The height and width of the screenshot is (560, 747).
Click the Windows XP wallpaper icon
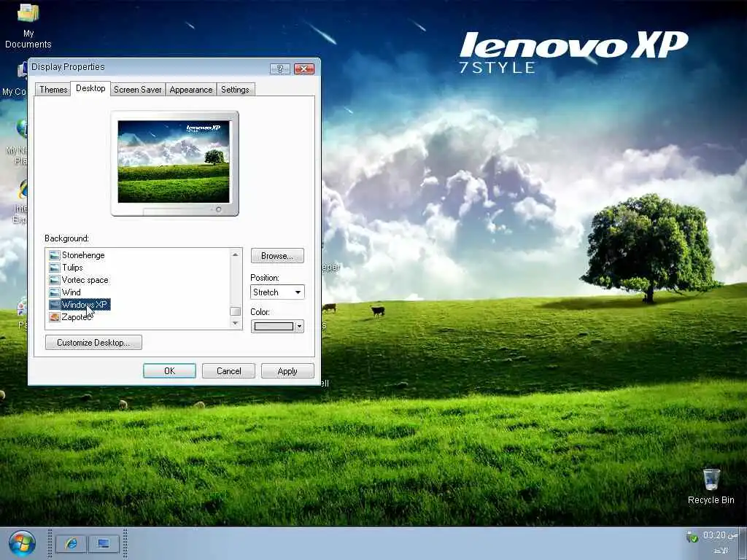[55, 305]
